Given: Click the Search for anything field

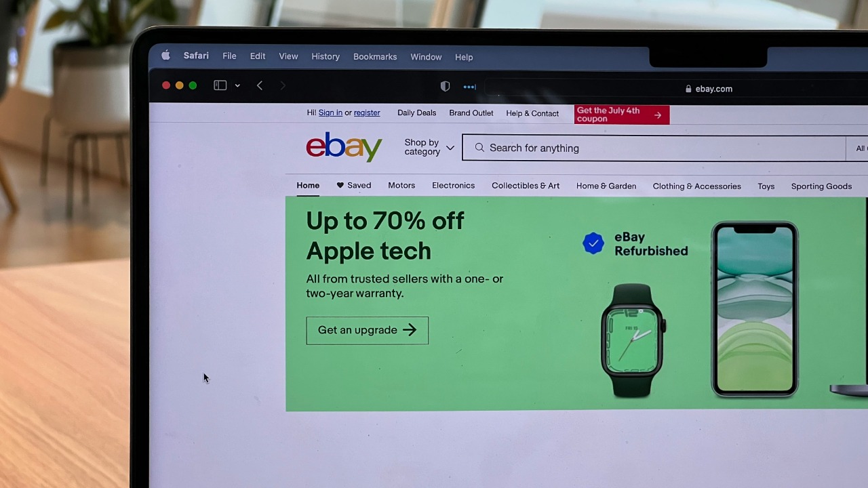Looking at the screenshot, I should click(x=654, y=148).
